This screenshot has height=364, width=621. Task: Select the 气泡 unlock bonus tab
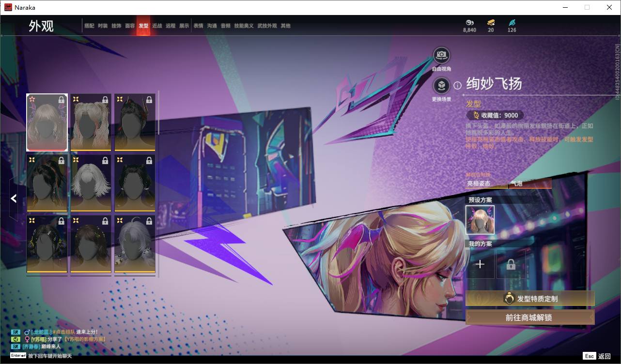pyautogui.click(x=530, y=183)
